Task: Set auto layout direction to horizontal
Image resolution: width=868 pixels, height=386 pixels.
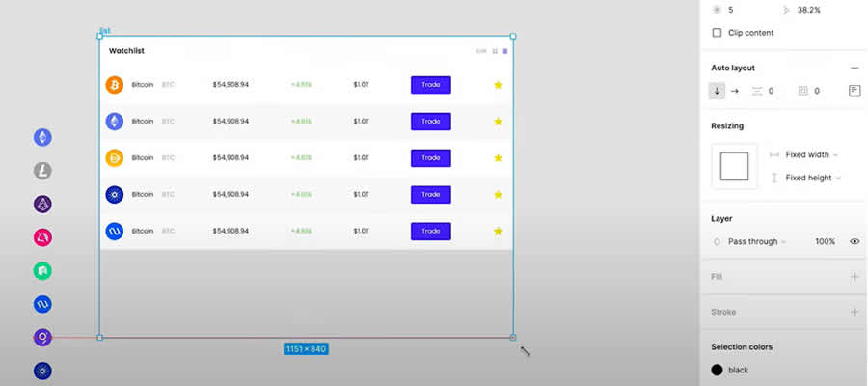Action: (735, 91)
